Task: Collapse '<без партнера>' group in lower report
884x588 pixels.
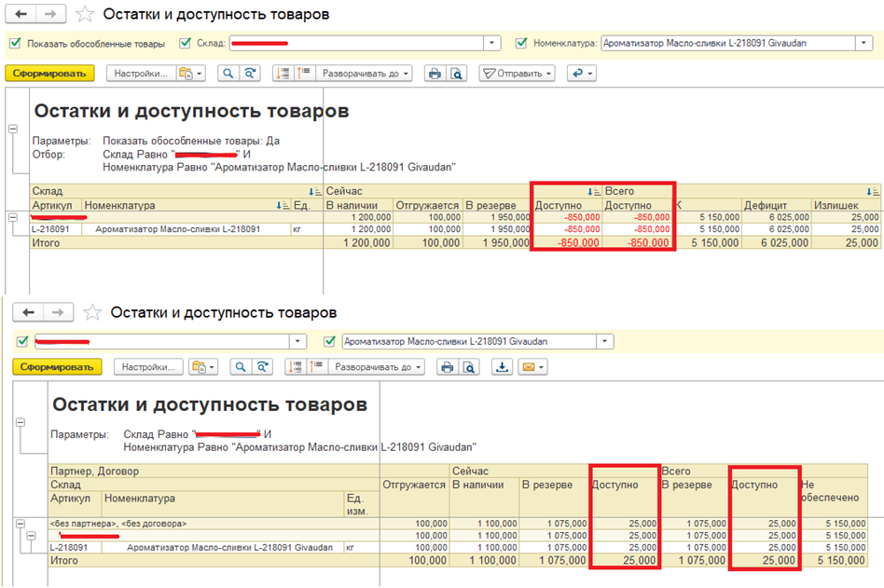Action: [x=21, y=524]
